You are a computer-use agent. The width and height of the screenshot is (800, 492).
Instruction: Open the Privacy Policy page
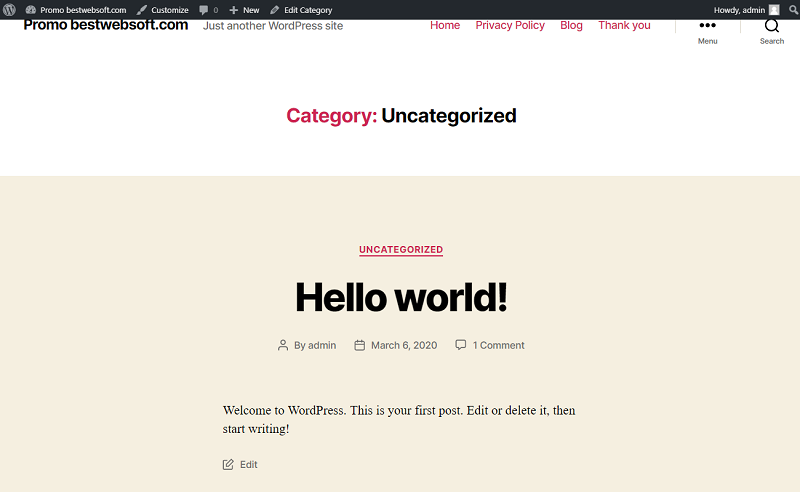coord(510,25)
